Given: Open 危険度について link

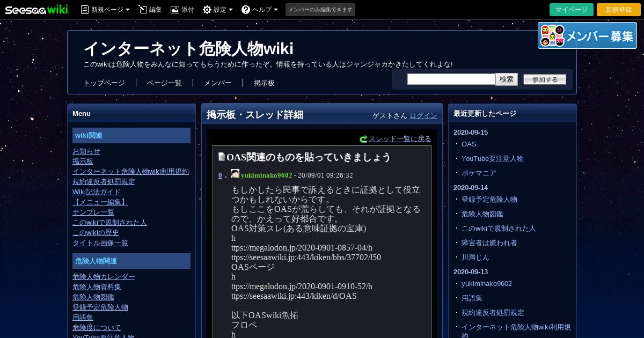Looking at the screenshot, I should 97,328.
